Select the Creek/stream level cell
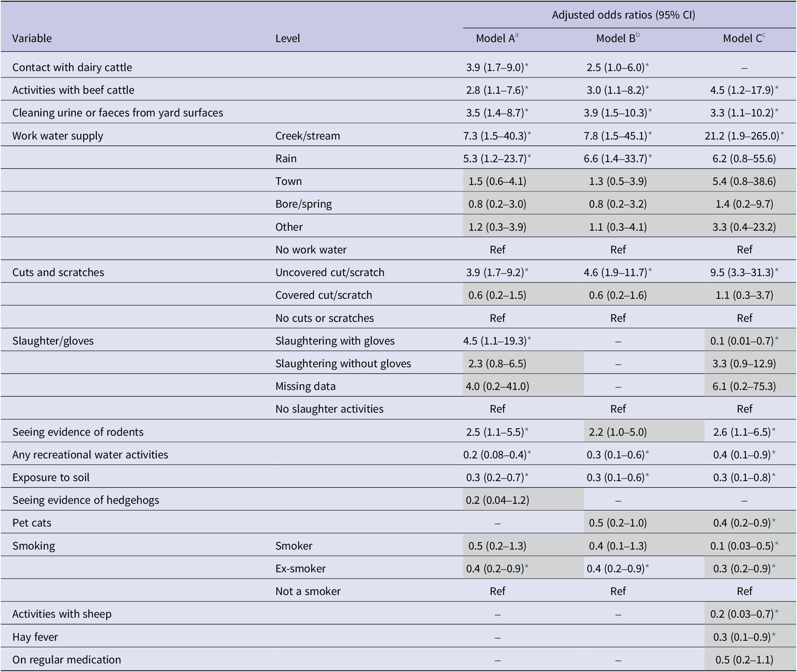This screenshot has height=672, width=797. 308,136
